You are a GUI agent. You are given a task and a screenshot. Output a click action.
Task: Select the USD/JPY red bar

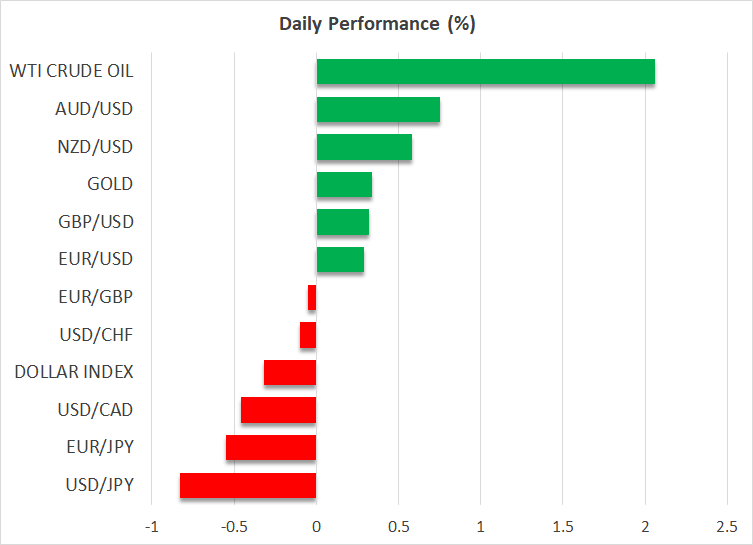tap(248, 485)
